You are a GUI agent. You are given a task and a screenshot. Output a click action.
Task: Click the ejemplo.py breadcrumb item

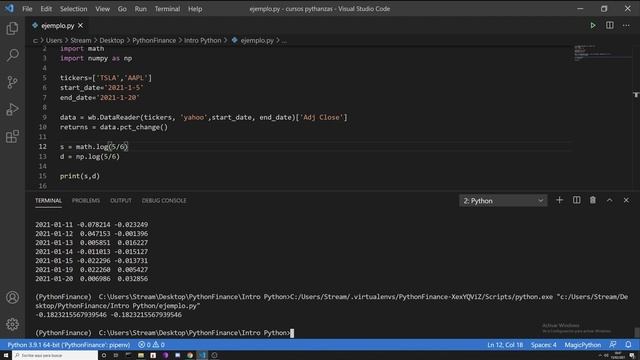coord(253,40)
